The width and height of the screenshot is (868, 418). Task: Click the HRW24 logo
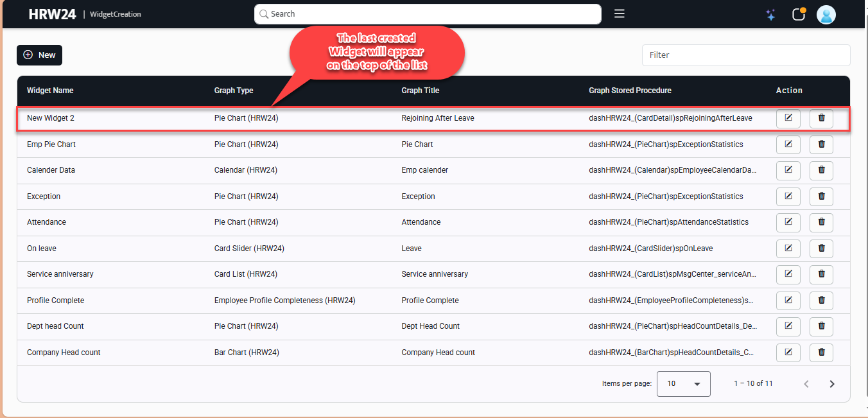52,14
